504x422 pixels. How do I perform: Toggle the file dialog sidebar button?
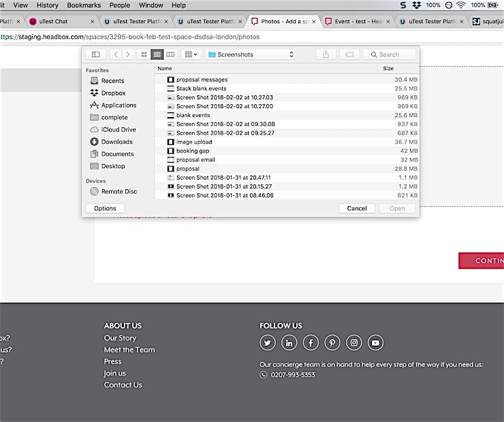[95, 54]
